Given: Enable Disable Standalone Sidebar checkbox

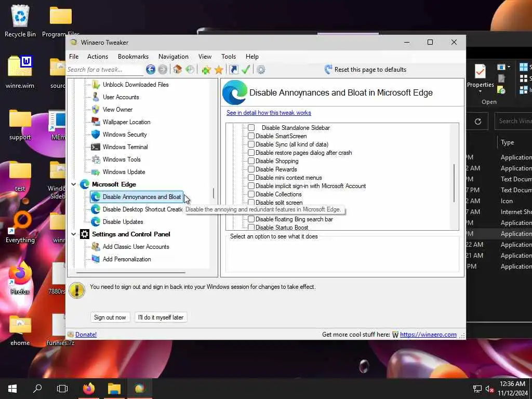Looking at the screenshot, I should 251,128.
